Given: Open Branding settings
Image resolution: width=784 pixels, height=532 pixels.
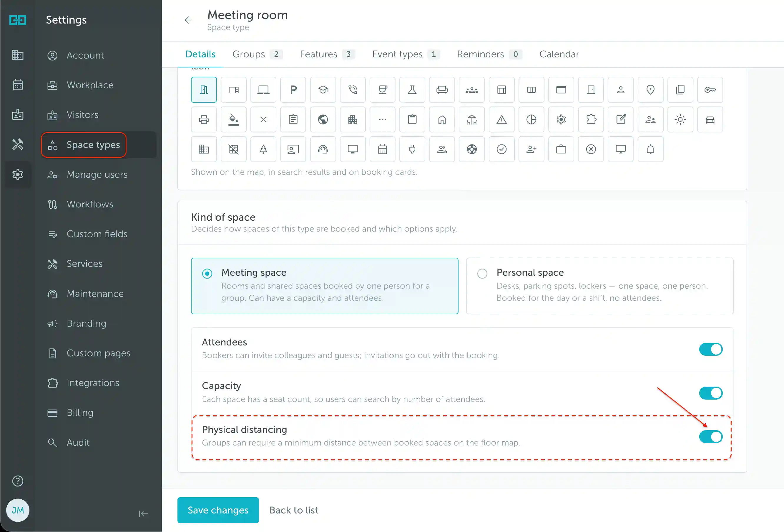Looking at the screenshot, I should tap(99, 323).
